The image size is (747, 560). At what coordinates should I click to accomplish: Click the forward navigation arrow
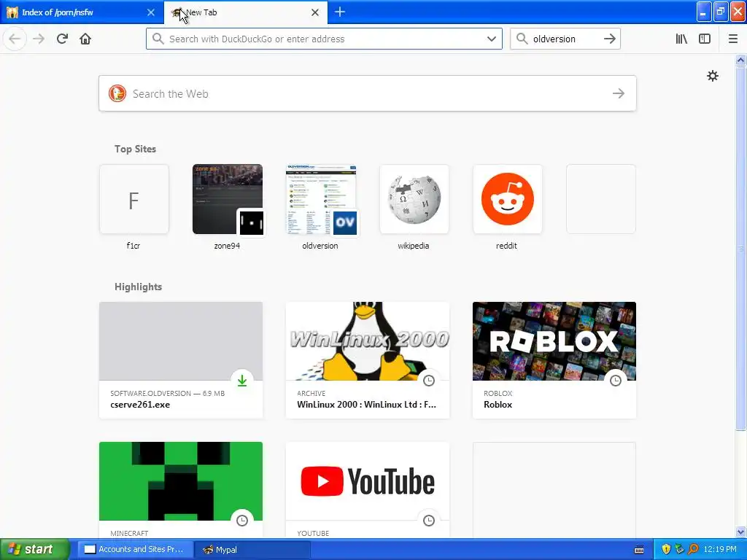coord(39,39)
